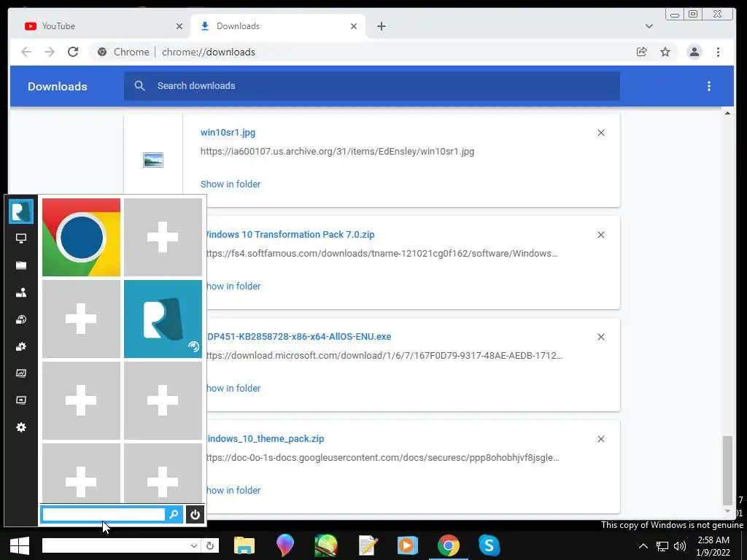Open the computer monitor sidebar icon
747x560 pixels.
(x=21, y=238)
